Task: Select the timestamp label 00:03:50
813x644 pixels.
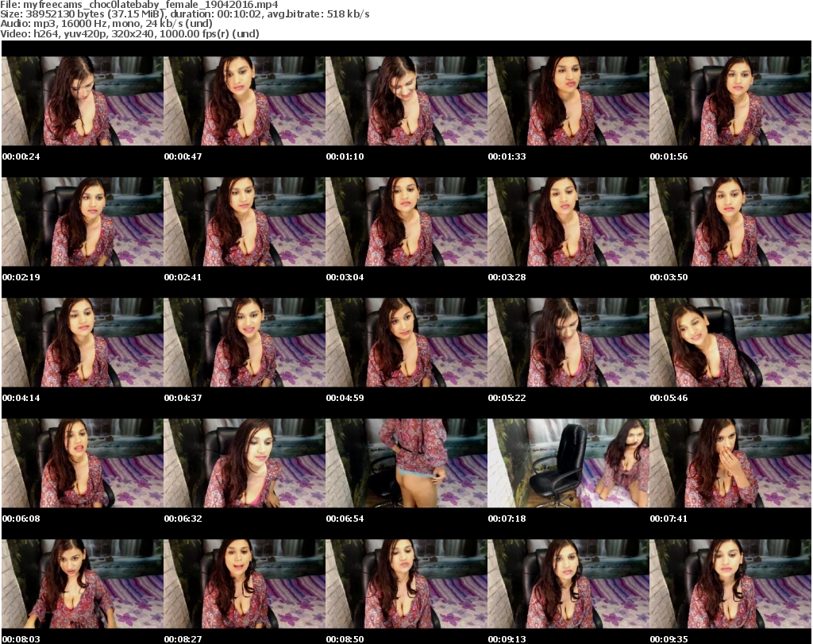Action: pos(669,277)
